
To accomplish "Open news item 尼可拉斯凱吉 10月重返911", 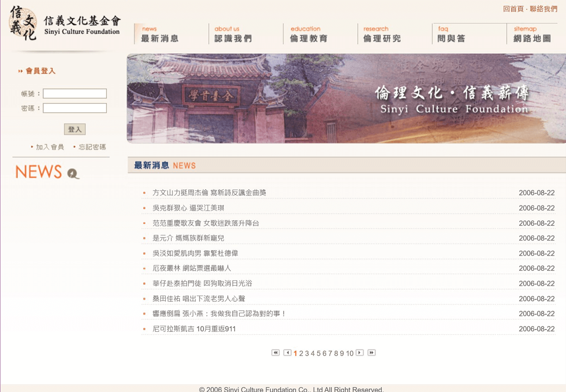I will [194, 329].
